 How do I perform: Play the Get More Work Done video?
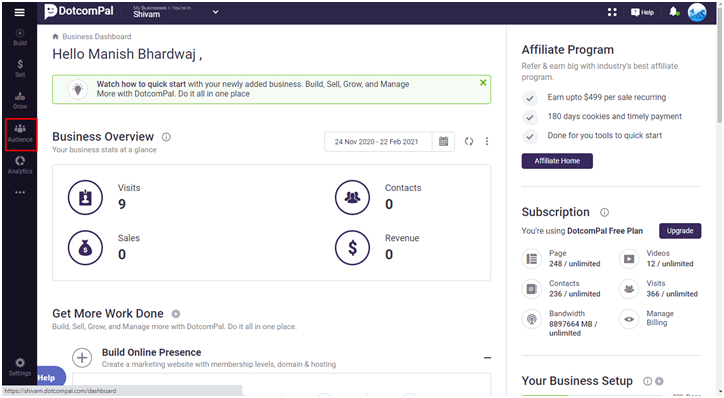tap(176, 314)
